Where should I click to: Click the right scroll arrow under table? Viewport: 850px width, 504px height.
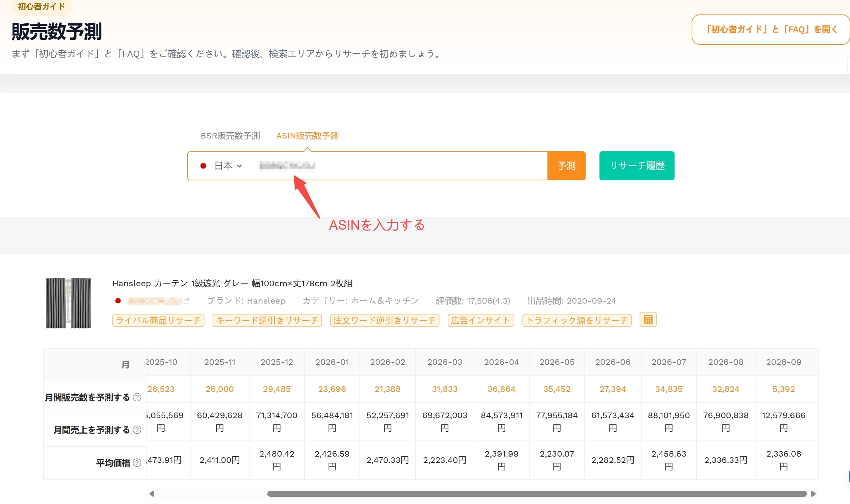(x=813, y=493)
